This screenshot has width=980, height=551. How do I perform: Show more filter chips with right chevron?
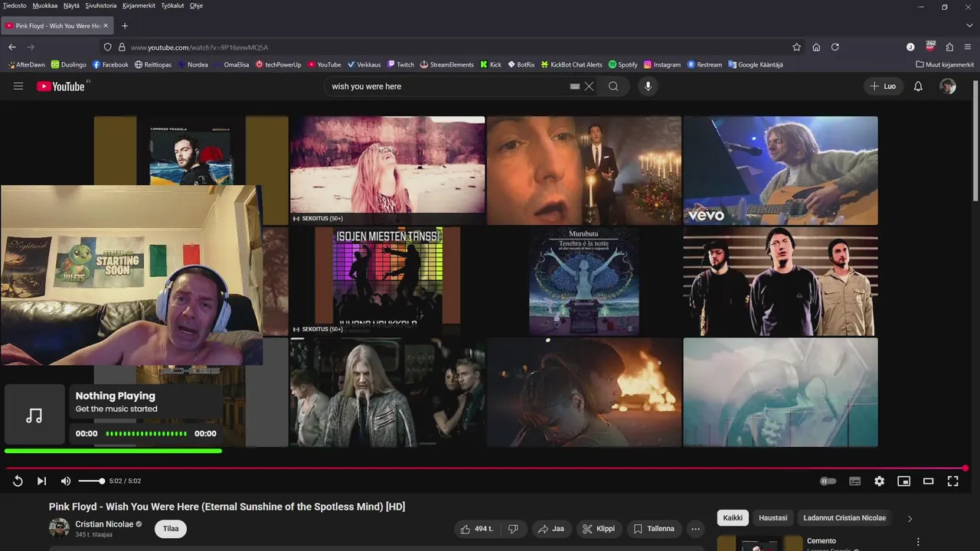[x=910, y=518]
